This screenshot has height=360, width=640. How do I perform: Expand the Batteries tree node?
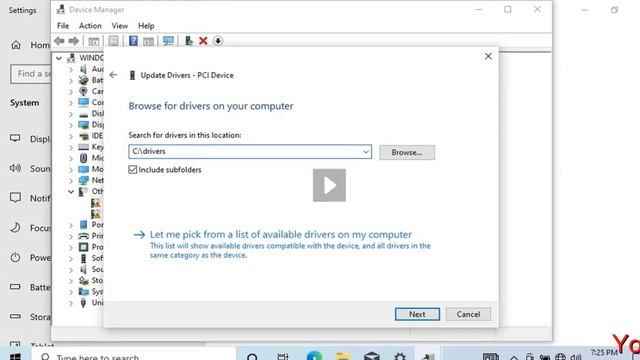71,80
